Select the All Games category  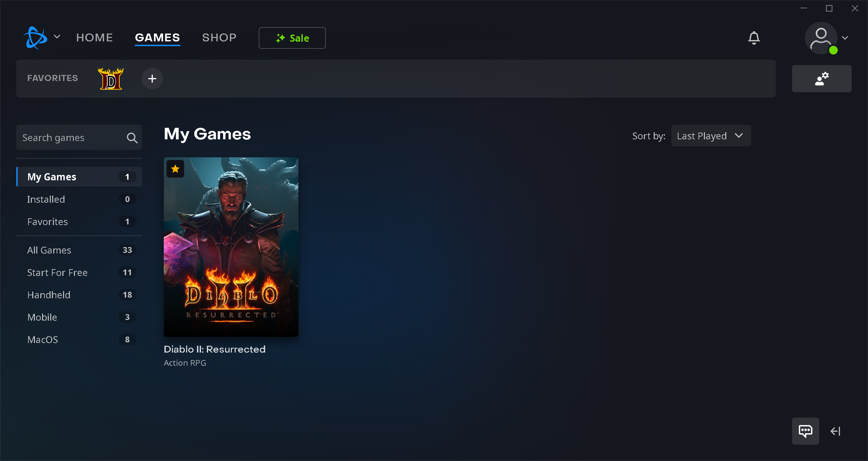[x=79, y=250]
